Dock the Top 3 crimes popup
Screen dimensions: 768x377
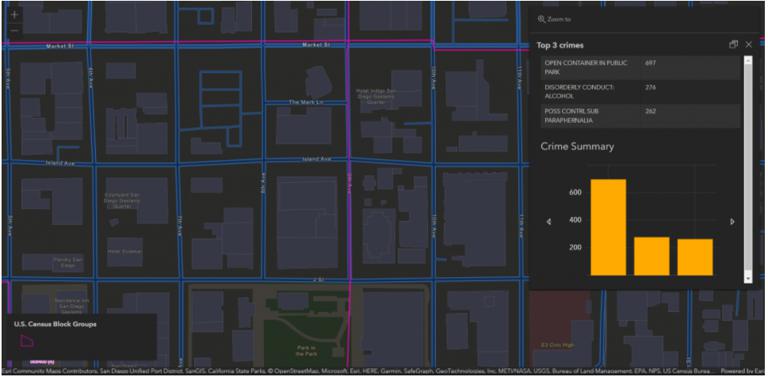tap(733, 45)
